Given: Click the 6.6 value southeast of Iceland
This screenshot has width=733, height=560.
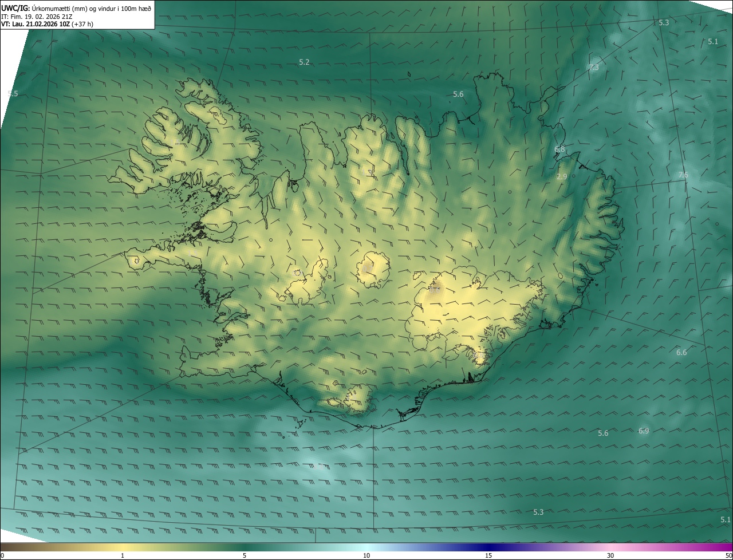Looking at the screenshot, I should 681,352.
